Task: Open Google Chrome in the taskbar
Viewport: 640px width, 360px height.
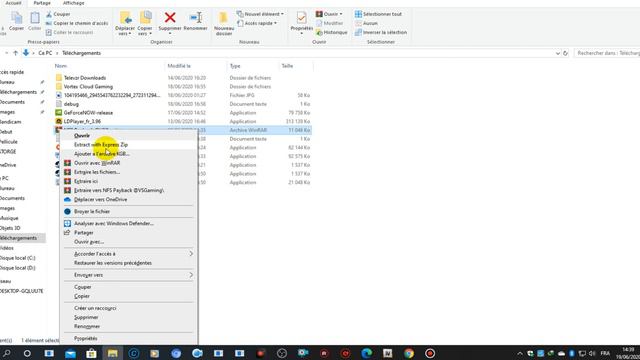Action: tap(409, 353)
